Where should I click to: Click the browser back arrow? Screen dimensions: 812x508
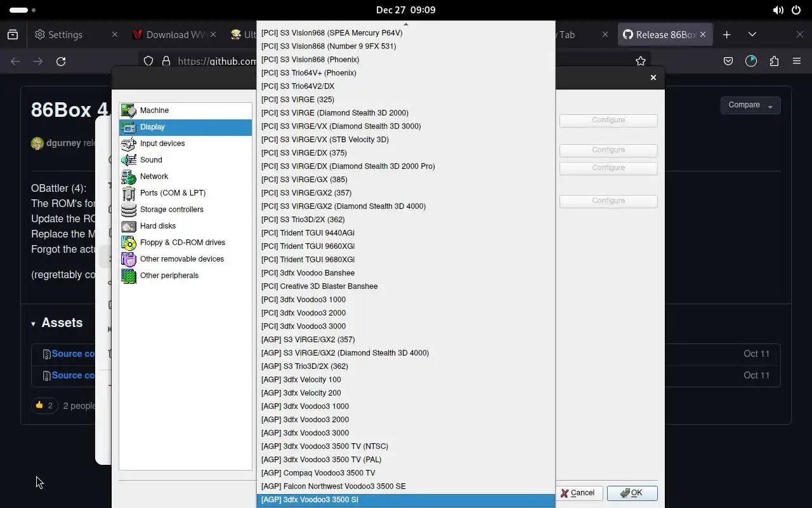click(x=15, y=61)
